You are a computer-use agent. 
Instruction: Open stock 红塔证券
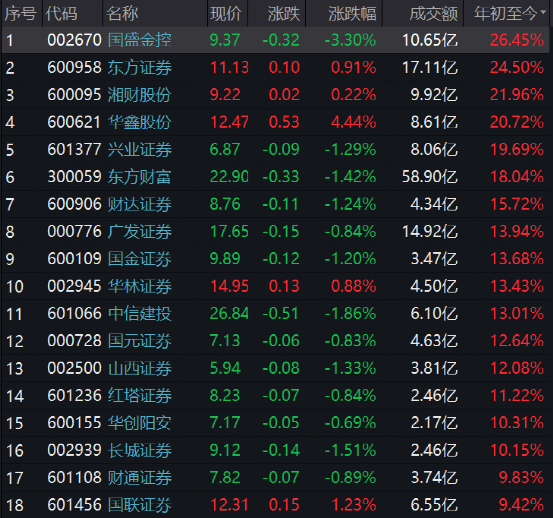[140, 395]
